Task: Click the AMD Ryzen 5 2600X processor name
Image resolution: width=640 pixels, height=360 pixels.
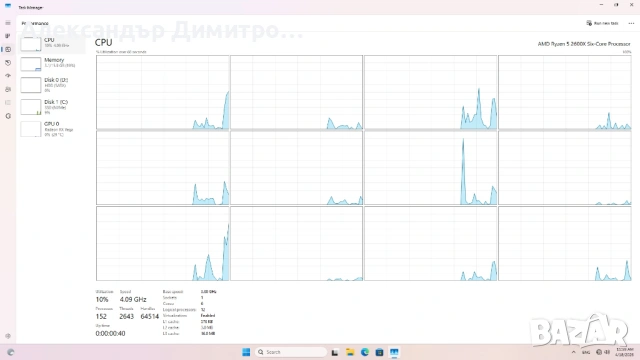Action: (584, 44)
